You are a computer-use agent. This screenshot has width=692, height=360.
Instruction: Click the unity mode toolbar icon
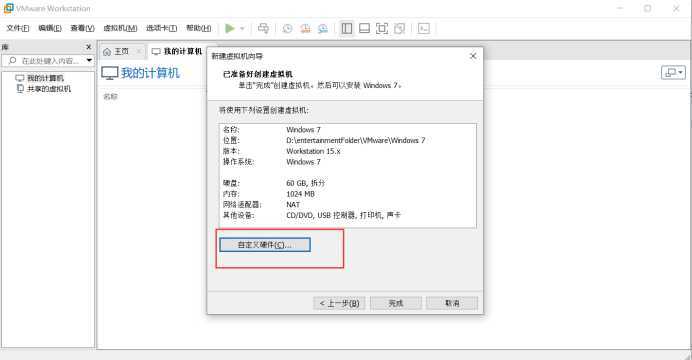click(399, 29)
